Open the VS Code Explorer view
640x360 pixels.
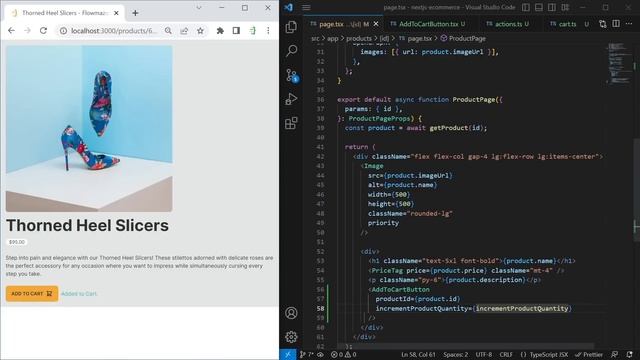291,27
